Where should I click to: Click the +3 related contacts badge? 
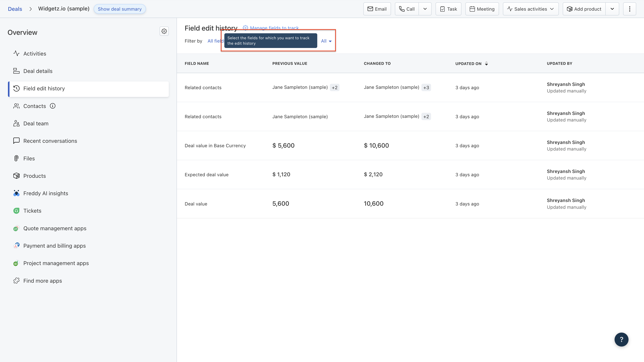[426, 88]
